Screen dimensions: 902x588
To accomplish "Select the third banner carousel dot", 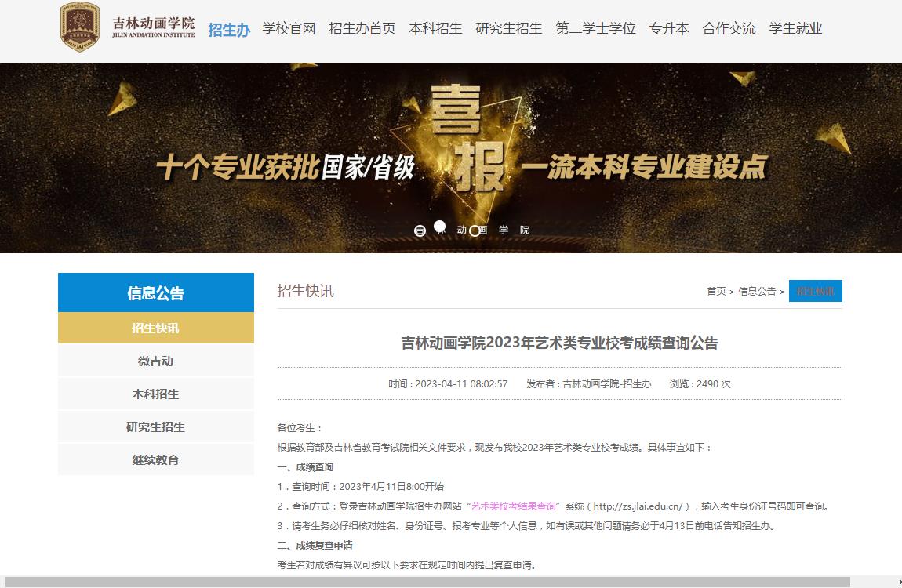I will coord(475,230).
